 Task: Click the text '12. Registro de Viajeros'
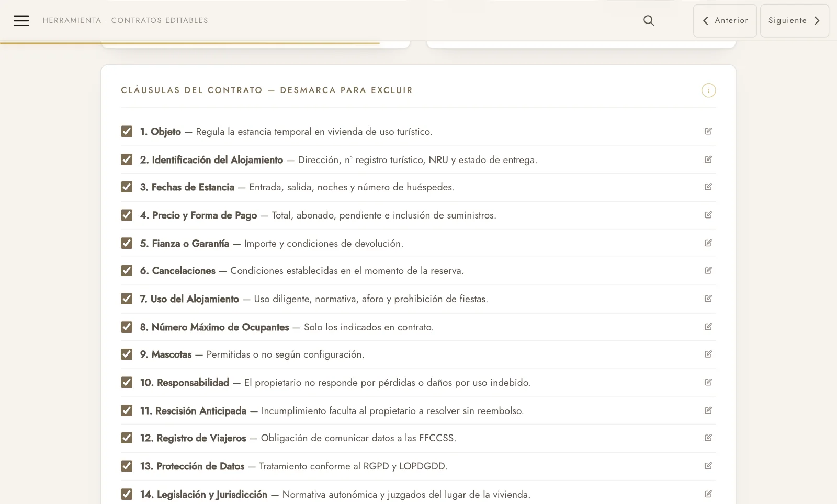coord(193,438)
